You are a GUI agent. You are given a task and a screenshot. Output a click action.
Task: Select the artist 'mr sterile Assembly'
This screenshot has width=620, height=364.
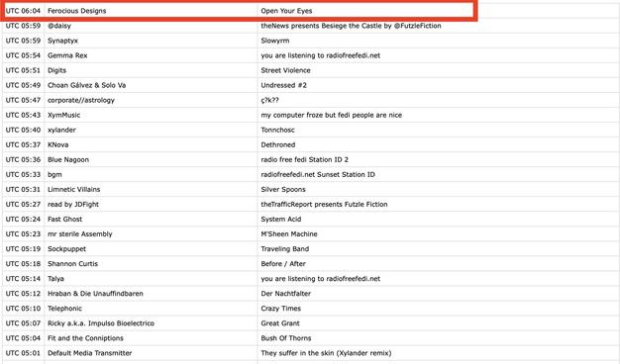[x=80, y=234]
